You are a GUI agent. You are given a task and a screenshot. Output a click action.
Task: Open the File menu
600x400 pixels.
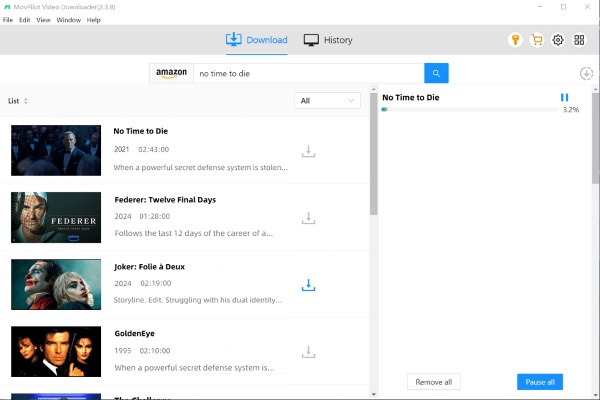pyautogui.click(x=8, y=20)
